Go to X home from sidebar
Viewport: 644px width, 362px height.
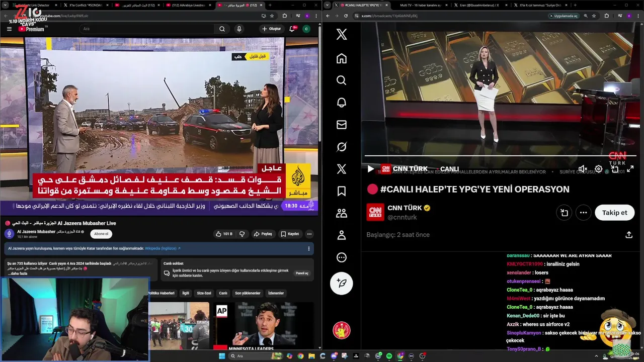[x=342, y=58]
